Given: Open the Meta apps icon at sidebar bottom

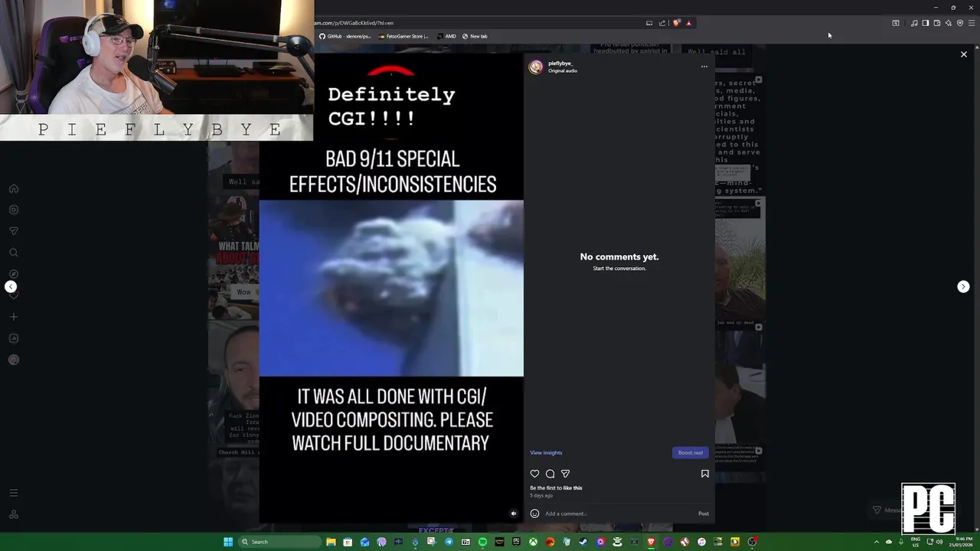Looking at the screenshot, I should pyautogui.click(x=14, y=514).
